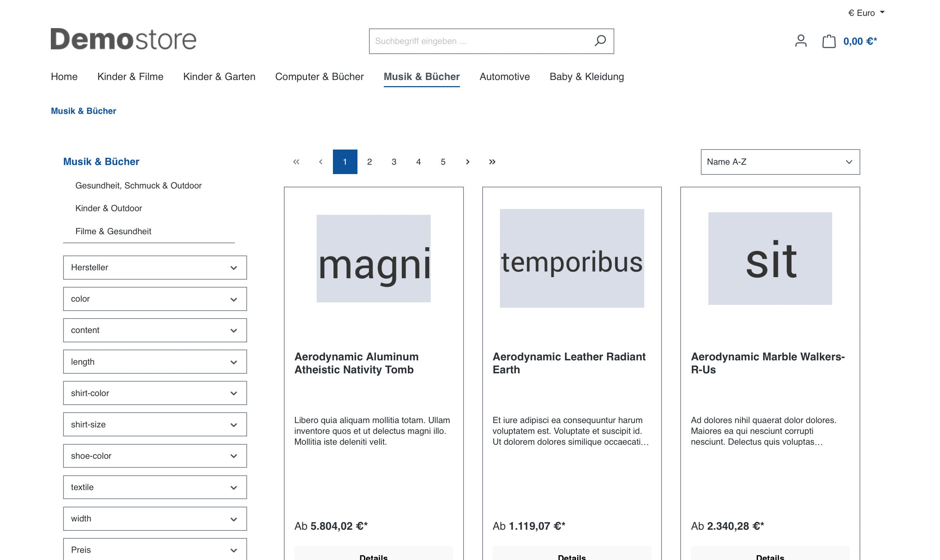
Task: Select the Musik & Bücher category
Action: coord(422,76)
